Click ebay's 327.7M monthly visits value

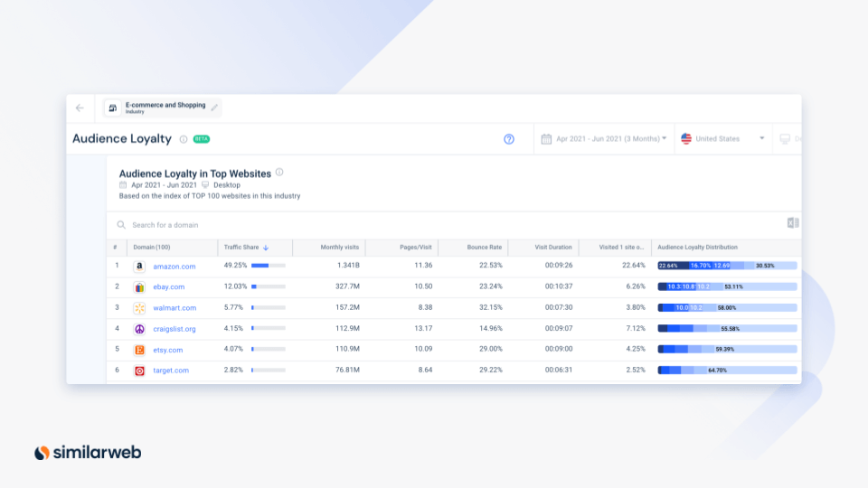pyautogui.click(x=347, y=286)
